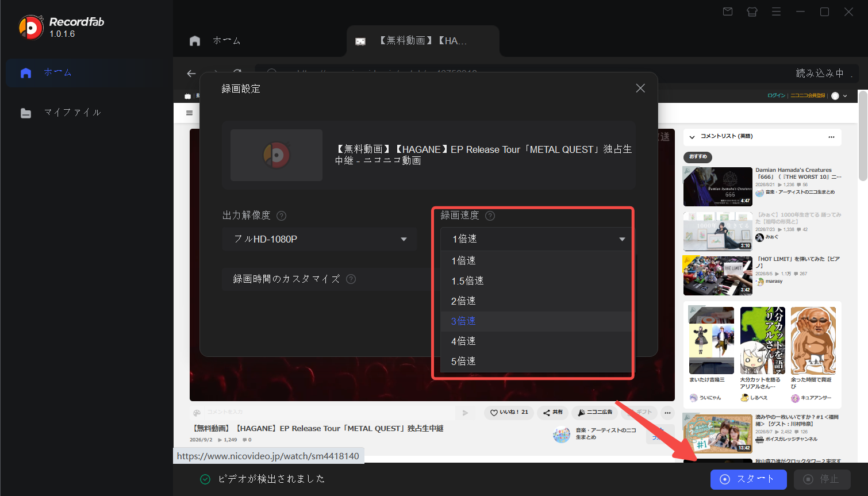Open the page hamburger menu icon
The image size is (868, 496).
(189, 113)
